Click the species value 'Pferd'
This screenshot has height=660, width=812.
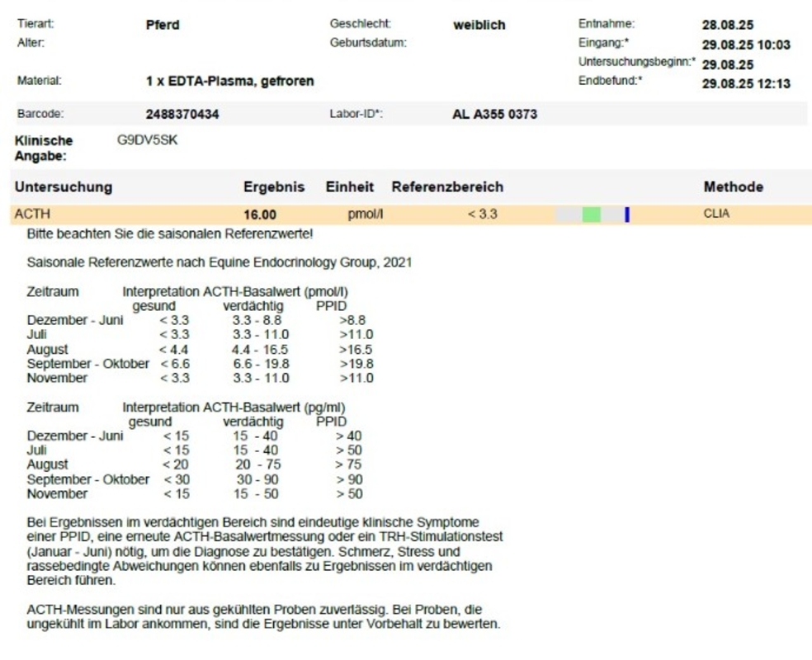coord(163,25)
